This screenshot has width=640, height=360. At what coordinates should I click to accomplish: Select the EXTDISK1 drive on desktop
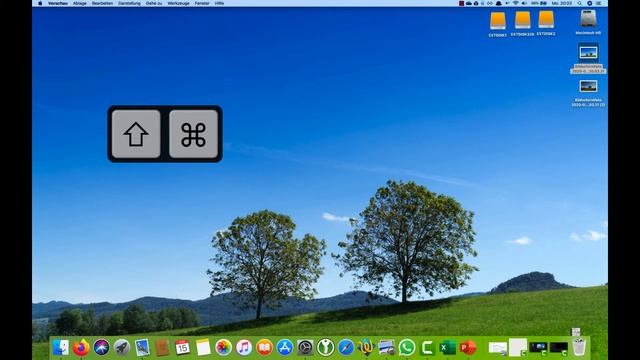coord(498,24)
